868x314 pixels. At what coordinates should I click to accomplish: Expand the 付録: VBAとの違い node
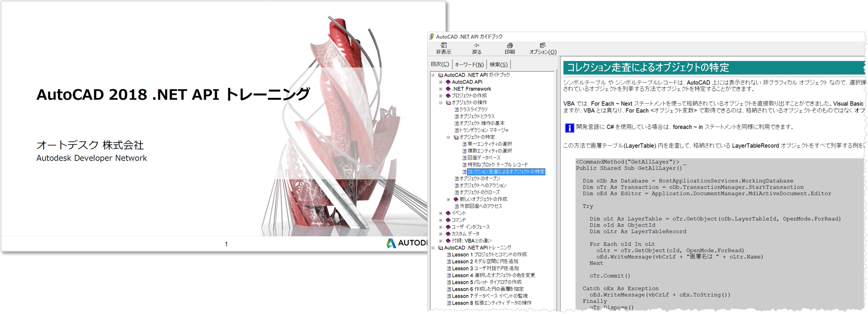click(x=441, y=241)
